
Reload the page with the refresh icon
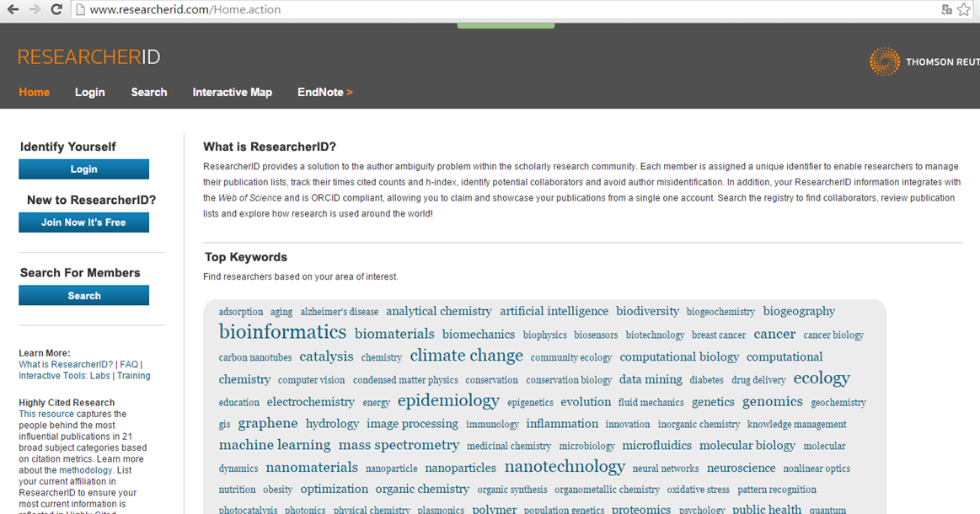point(56,9)
